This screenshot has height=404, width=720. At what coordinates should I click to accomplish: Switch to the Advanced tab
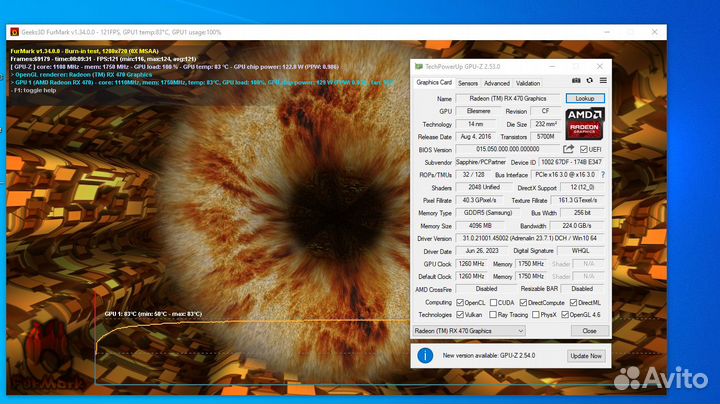(x=497, y=83)
